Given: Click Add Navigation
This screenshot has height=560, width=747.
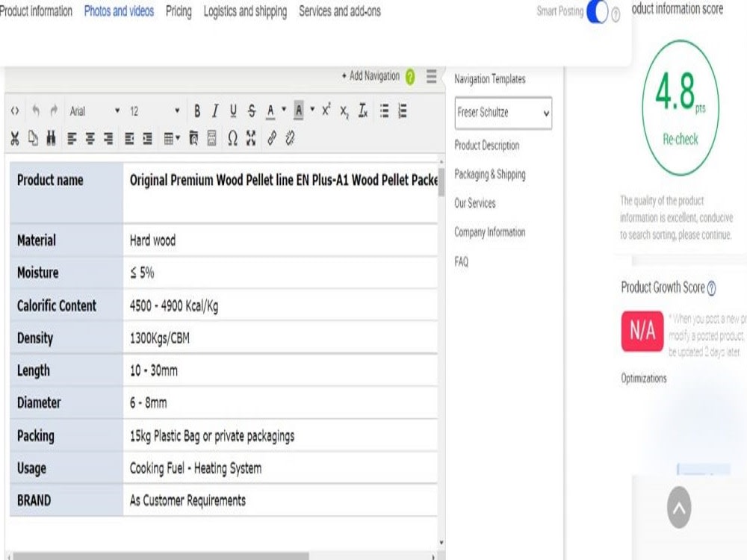Looking at the screenshot, I should tap(371, 75).
